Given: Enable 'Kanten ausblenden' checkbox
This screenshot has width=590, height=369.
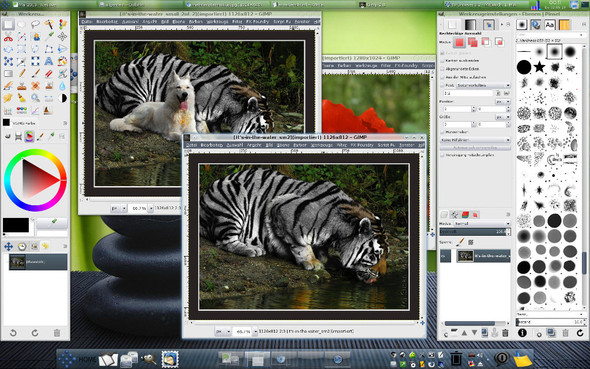Looking at the screenshot, I should point(442,61).
